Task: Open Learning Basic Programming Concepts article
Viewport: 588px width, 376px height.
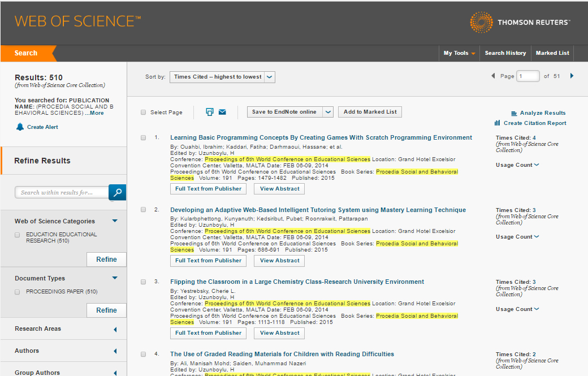Action: (x=321, y=137)
